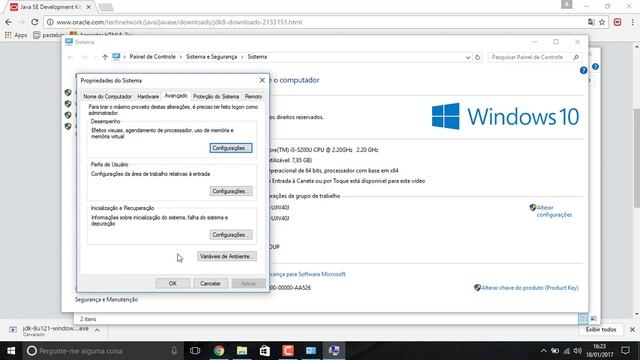Confirm with the OK button

pyautogui.click(x=173, y=283)
